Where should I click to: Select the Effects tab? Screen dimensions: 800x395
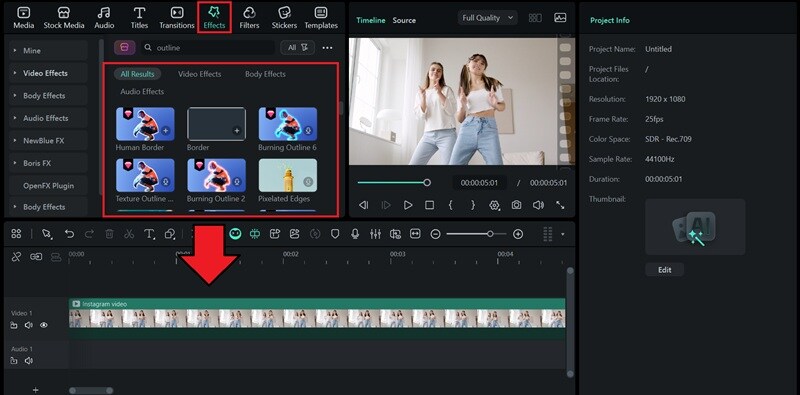[x=214, y=18]
